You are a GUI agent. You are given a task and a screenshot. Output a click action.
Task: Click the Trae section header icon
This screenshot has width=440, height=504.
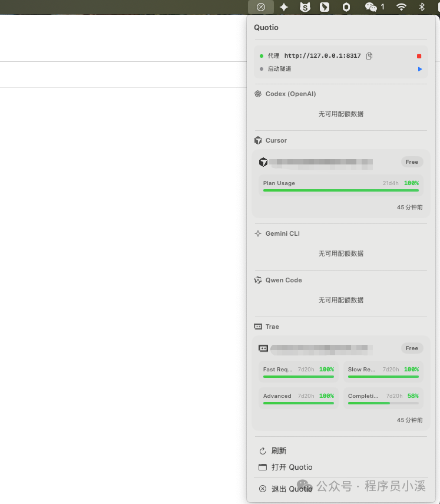click(x=258, y=327)
